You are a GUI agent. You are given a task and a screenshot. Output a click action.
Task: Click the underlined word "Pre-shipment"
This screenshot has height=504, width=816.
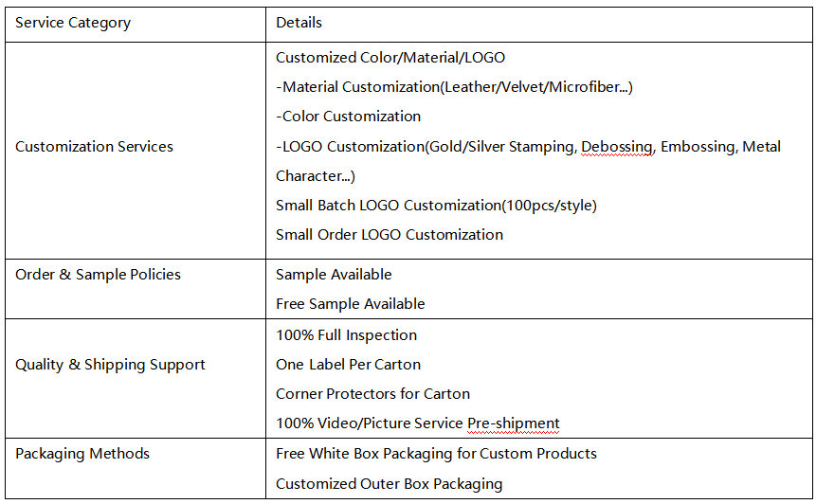click(514, 423)
